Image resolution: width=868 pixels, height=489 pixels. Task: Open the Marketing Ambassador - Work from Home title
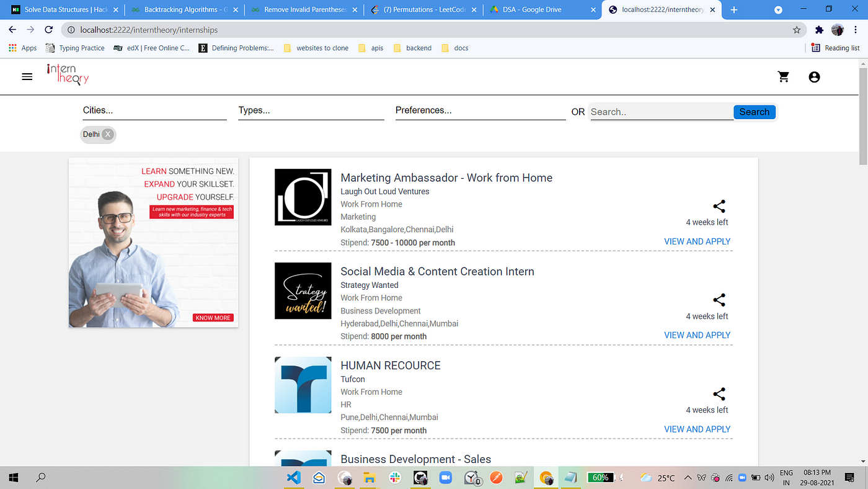tap(446, 177)
